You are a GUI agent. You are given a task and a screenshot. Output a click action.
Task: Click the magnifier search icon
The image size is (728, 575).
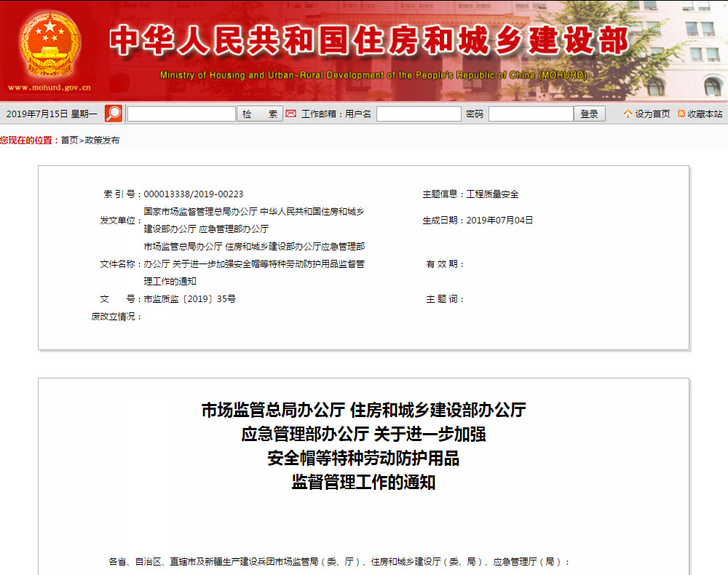click(114, 114)
